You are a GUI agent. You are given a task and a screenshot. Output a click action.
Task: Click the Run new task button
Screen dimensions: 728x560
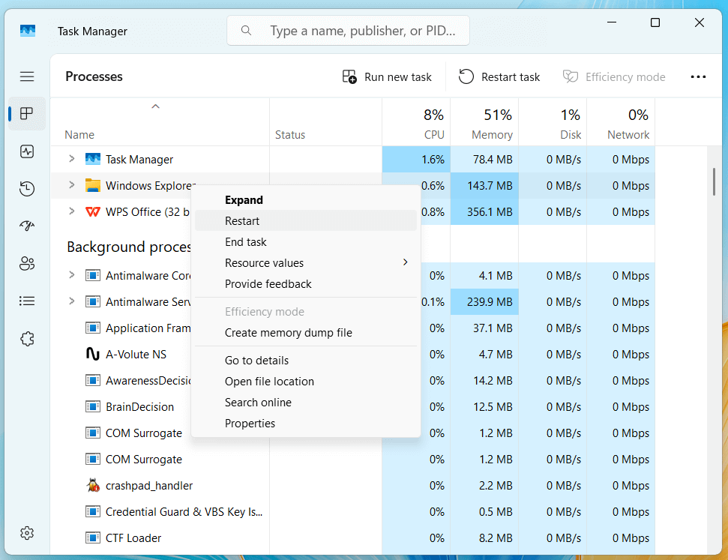[388, 77]
